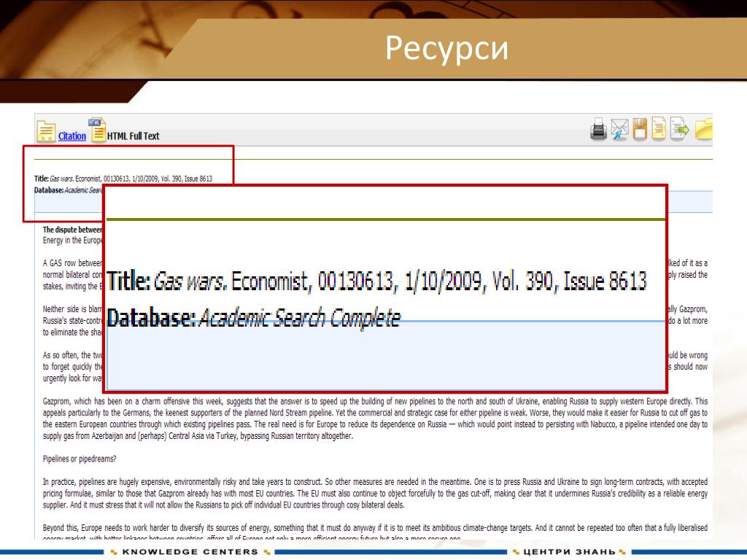Viewport: 747px width, 560px height.
Task: Click the 'ЦЕНТРИ ЗНАНЬ' footer label
Action: [569, 552]
